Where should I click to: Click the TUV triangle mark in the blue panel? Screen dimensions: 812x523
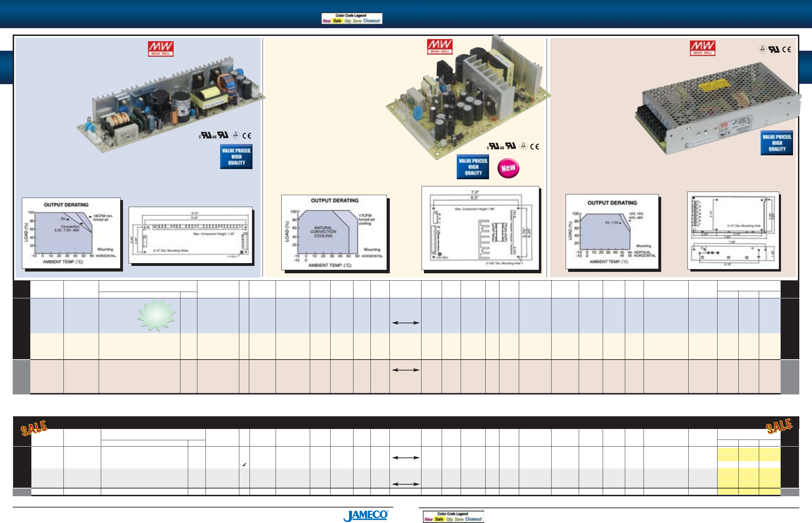236,135
